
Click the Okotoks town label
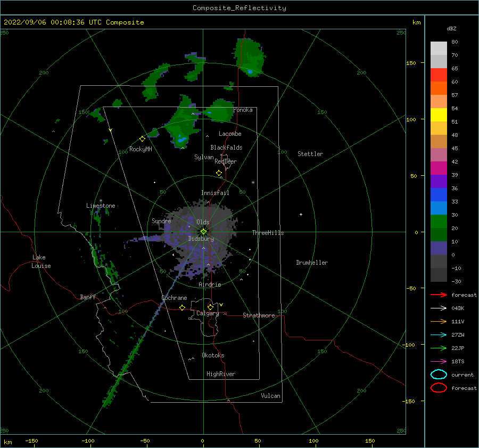pyautogui.click(x=213, y=355)
